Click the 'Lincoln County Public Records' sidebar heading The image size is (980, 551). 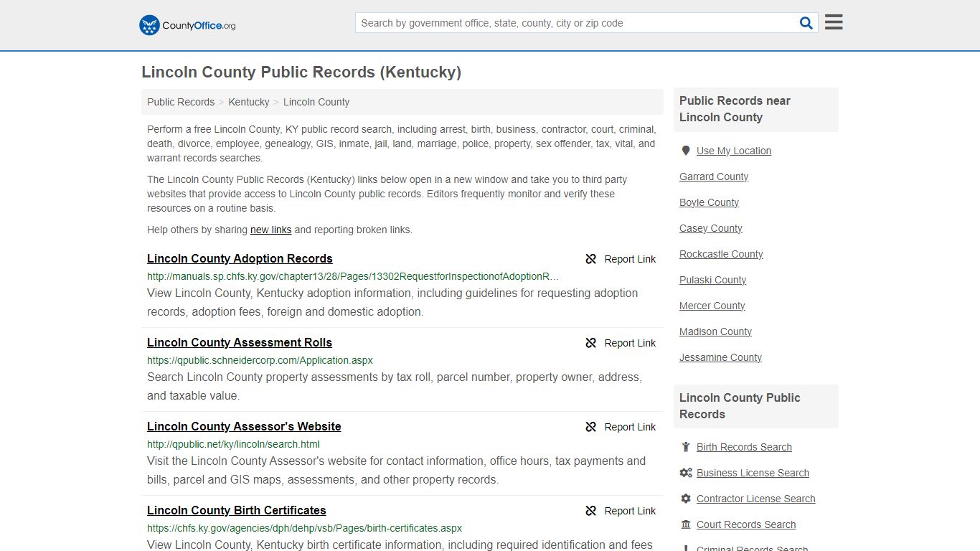coord(740,406)
